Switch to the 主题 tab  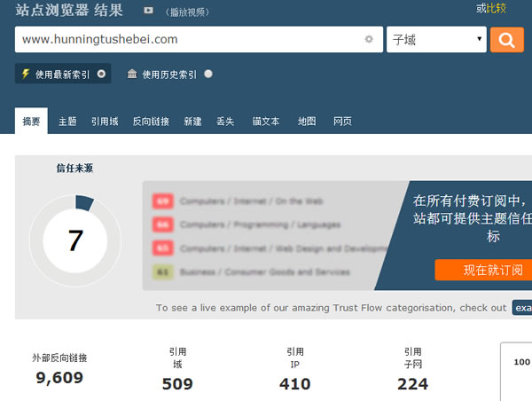(x=67, y=122)
